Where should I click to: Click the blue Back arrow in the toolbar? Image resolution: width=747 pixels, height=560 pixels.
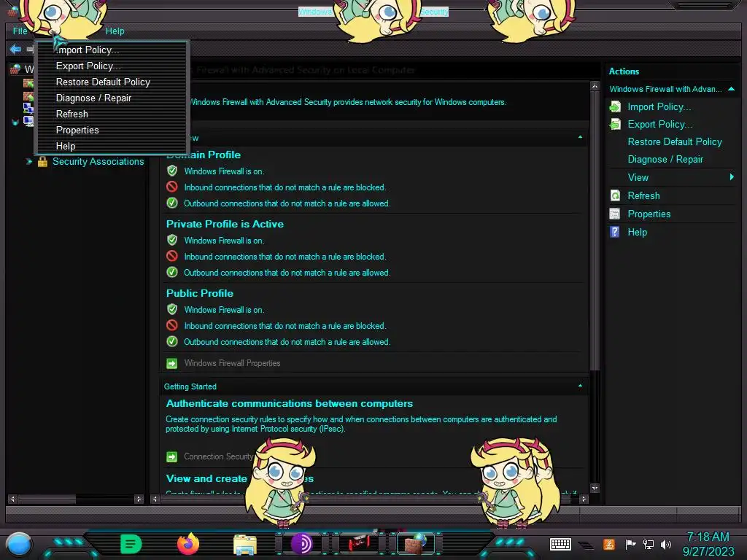click(15, 49)
